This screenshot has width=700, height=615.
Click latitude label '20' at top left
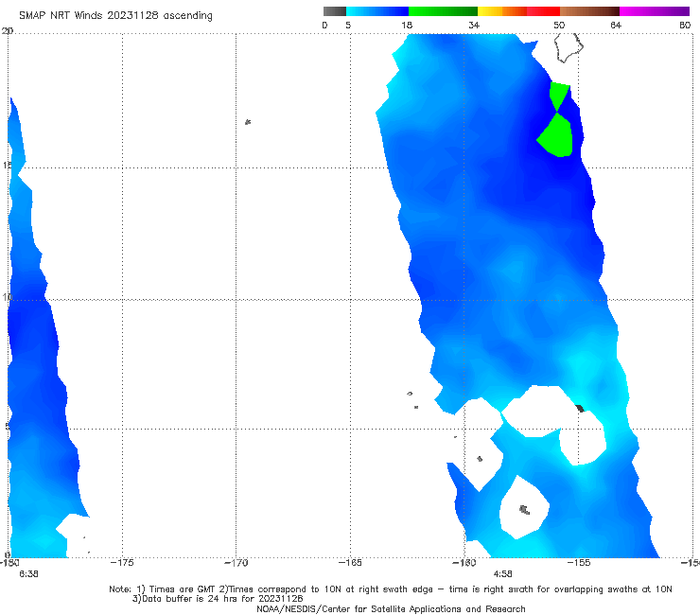click(x=8, y=30)
